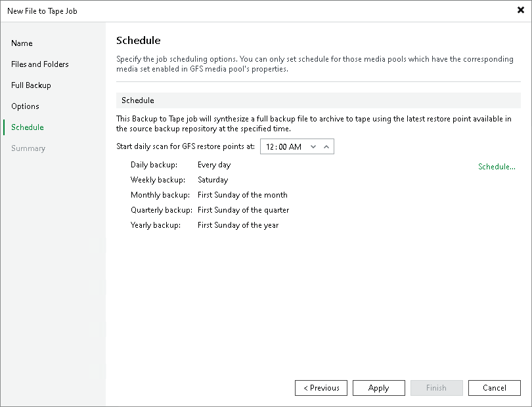Click the large Schedule page heading
Screen dimensions: 532x407
tap(138, 40)
